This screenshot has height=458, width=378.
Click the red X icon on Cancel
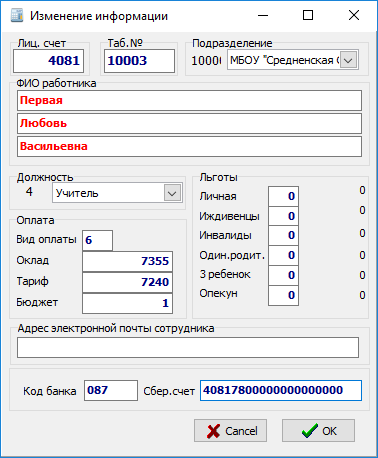(x=213, y=431)
